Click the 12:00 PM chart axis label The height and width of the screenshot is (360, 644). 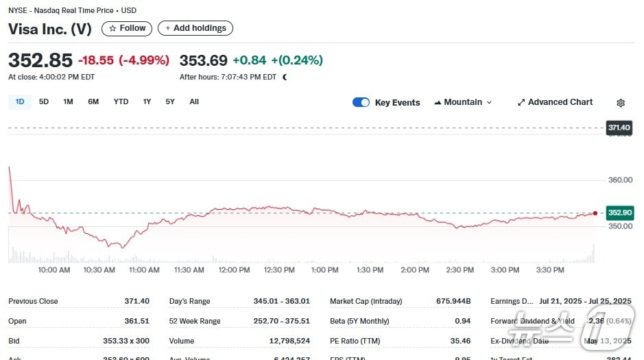tap(234, 270)
